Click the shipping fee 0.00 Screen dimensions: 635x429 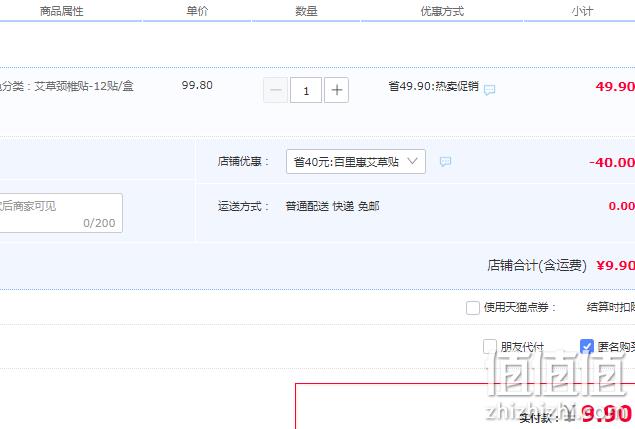622,206
